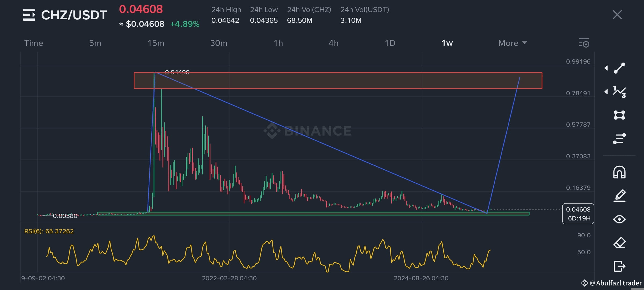Switch to the Time line chart tab

pos(34,43)
